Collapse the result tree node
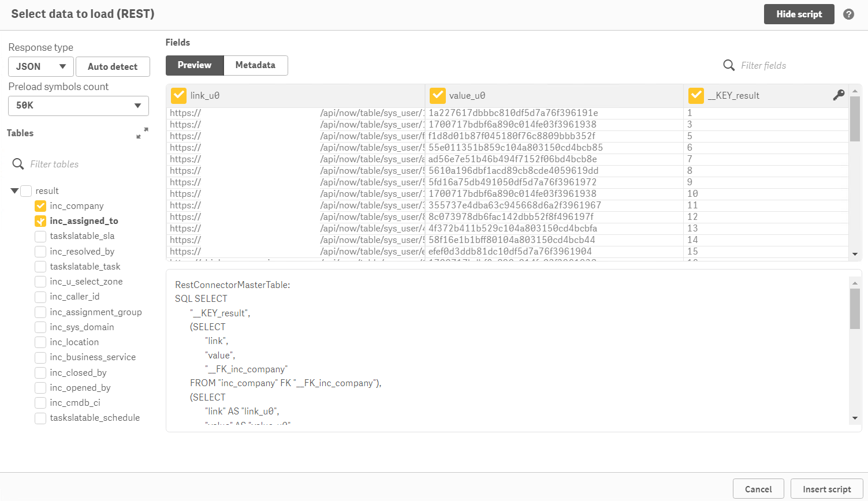The width and height of the screenshot is (868, 501). pos(14,191)
